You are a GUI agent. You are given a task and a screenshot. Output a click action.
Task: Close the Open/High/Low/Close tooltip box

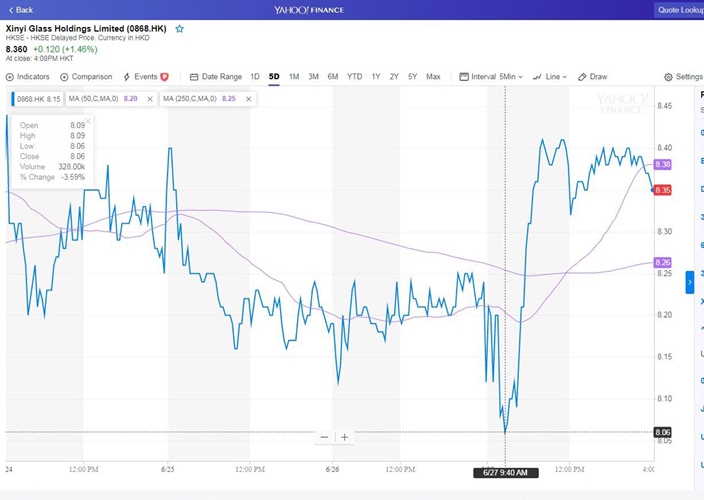click(x=88, y=121)
